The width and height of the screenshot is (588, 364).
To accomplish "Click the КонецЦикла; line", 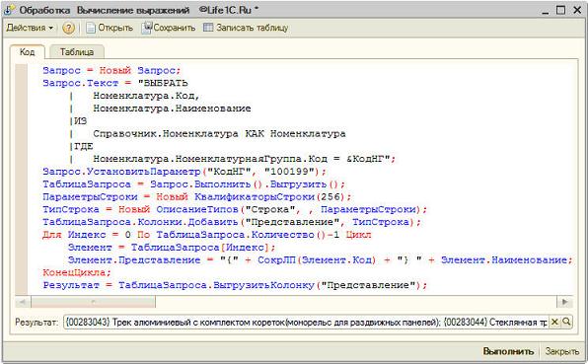I will pos(77,272).
